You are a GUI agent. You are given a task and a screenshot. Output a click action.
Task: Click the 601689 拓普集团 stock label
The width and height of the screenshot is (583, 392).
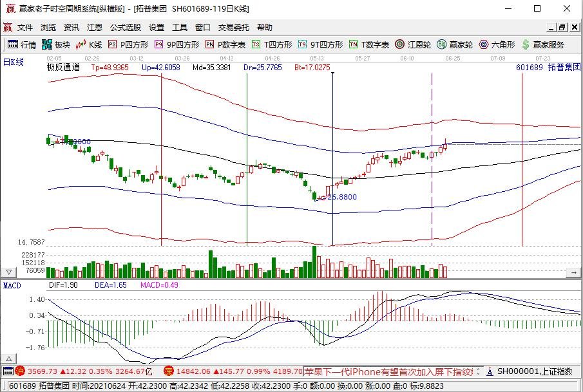pos(548,67)
